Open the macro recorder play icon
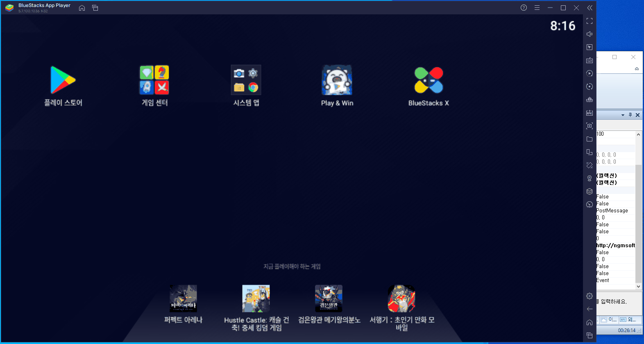 tap(590, 73)
